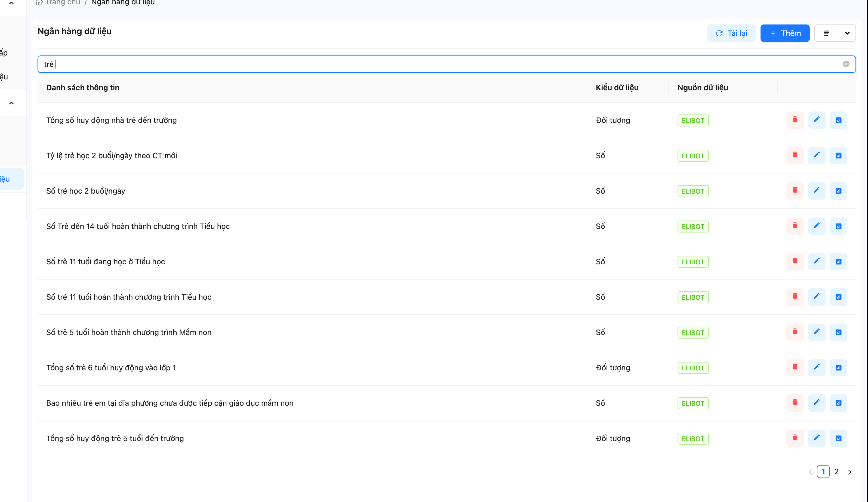Edit 'Số trẻ 5 tuổi hoàn thành chương trình Mầm non'
The width and height of the screenshot is (868, 502).
click(816, 332)
